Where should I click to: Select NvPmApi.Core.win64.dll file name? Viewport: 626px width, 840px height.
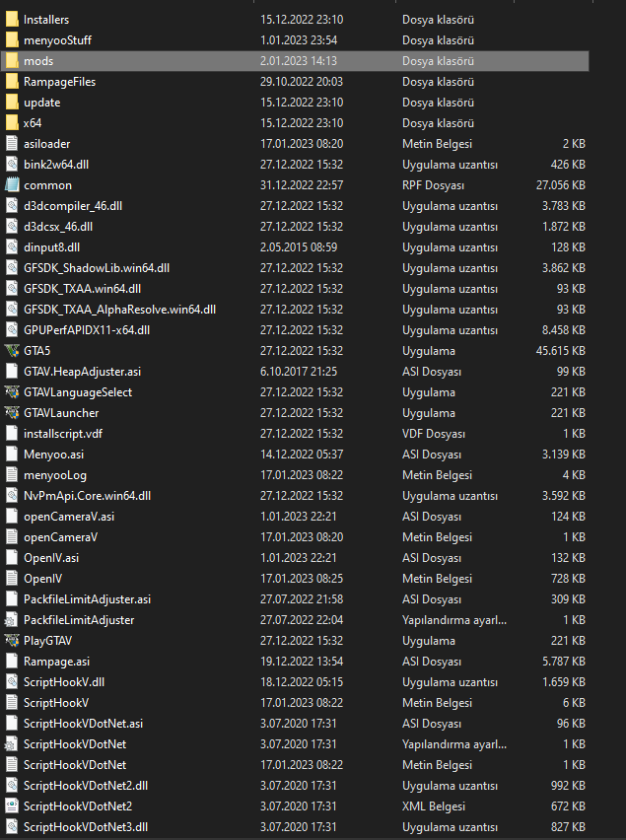coord(87,496)
